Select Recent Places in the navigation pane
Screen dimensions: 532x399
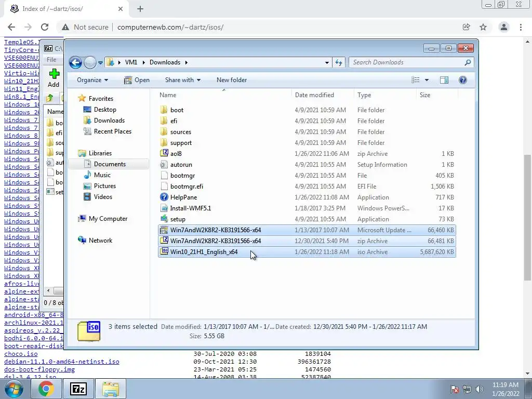[113, 131]
